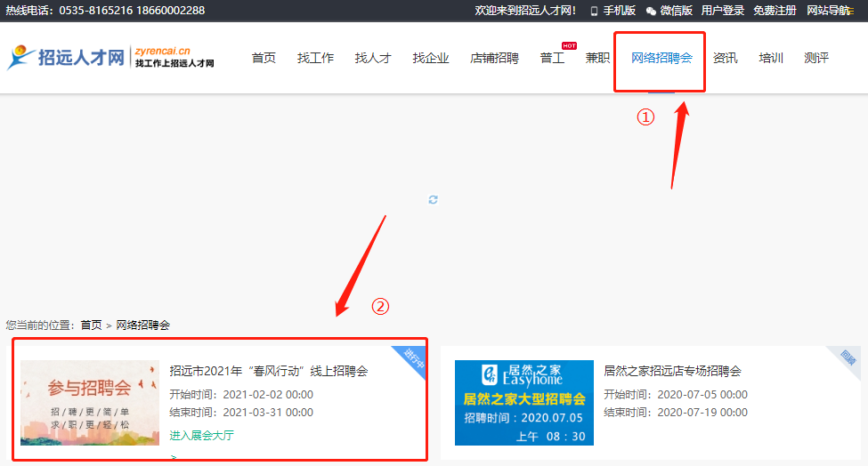Open the 参与招聘会 thumbnail image
The image size is (868, 466).
tap(90, 403)
